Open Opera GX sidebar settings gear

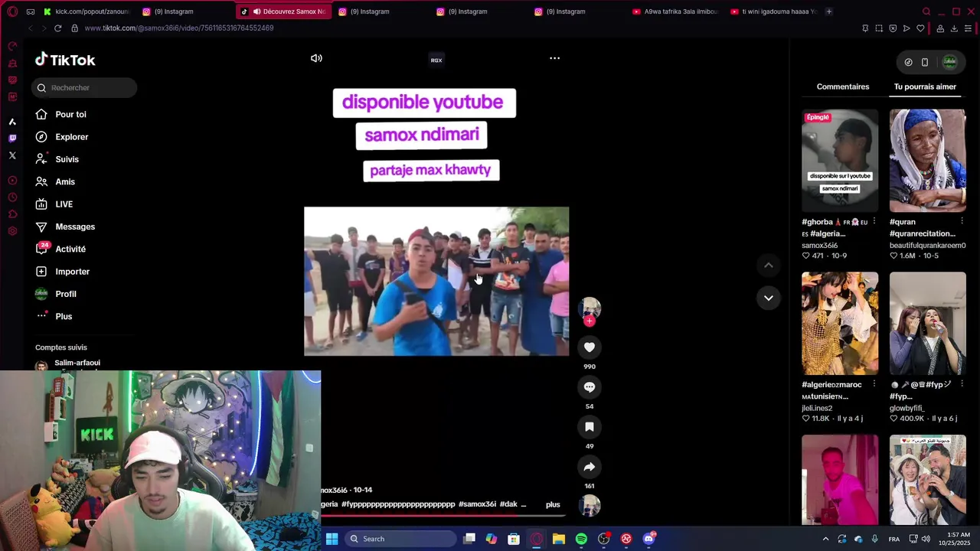click(x=12, y=231)
